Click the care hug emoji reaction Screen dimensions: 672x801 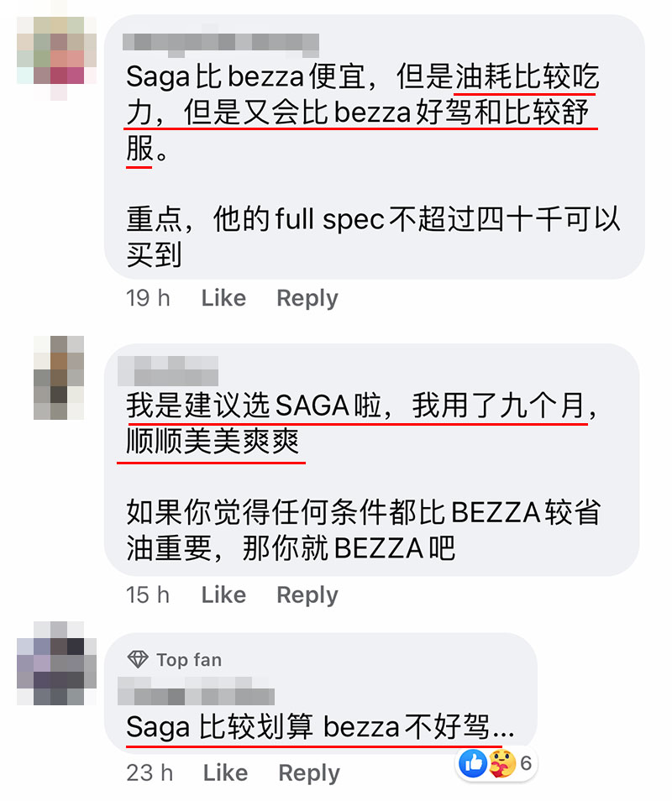tap(501, 763)
